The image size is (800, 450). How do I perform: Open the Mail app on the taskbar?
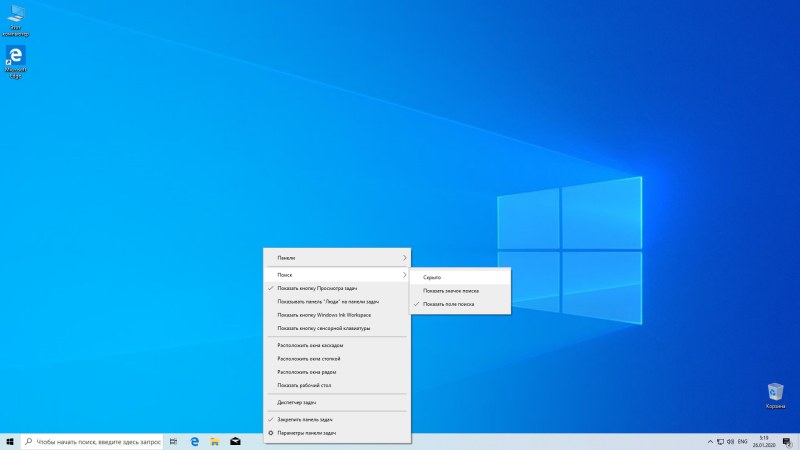pos(235,441)
